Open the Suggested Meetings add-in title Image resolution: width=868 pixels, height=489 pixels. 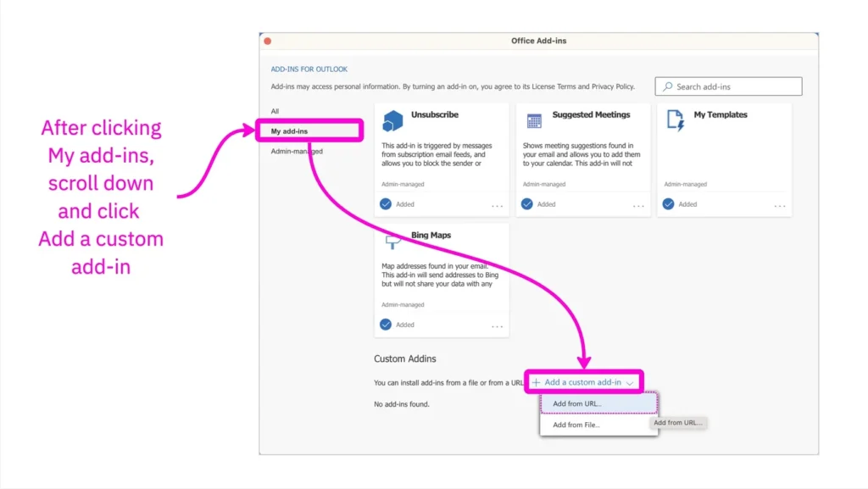(591, 114)
